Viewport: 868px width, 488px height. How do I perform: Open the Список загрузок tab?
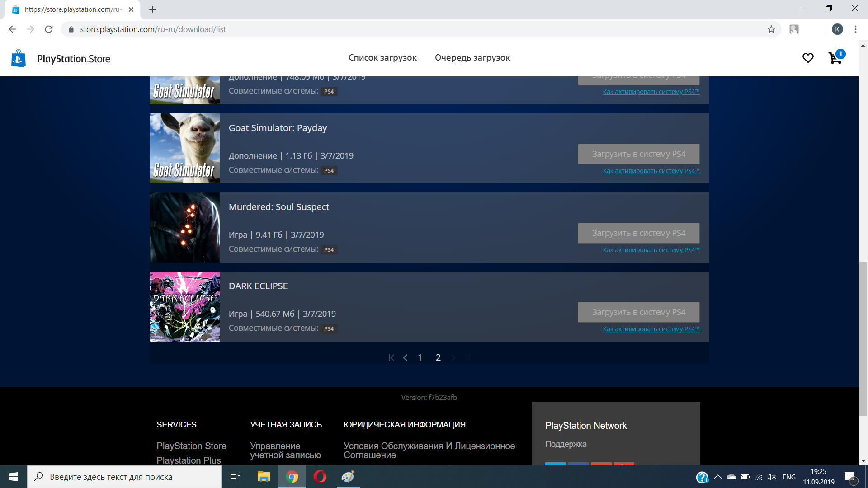pos(382,58)
